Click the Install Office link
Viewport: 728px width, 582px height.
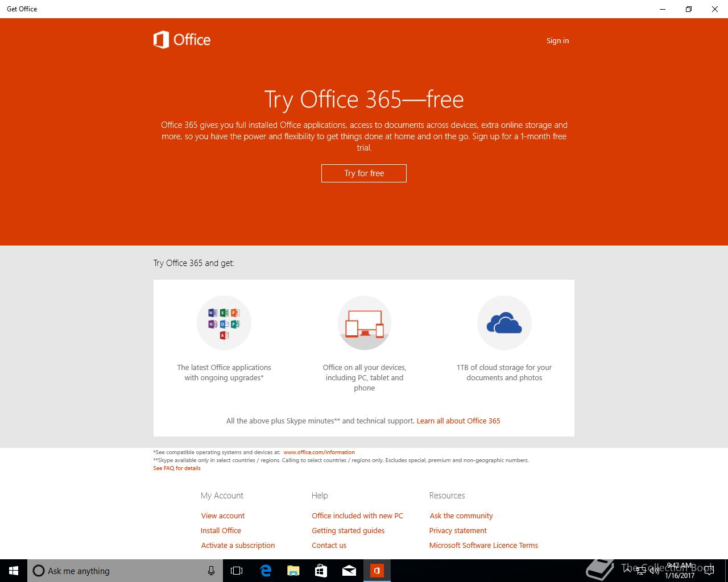click(x=221, y=530)
